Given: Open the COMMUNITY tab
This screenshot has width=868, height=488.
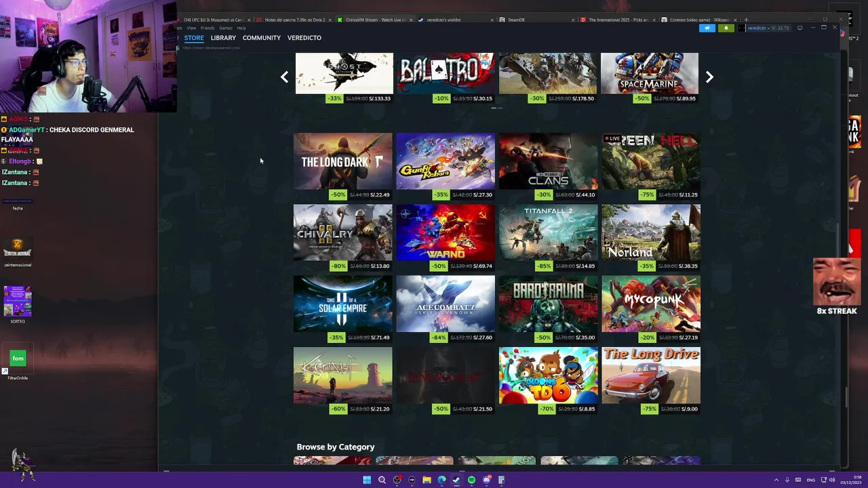Looking at the screenshot, I should tap(262, 38).
